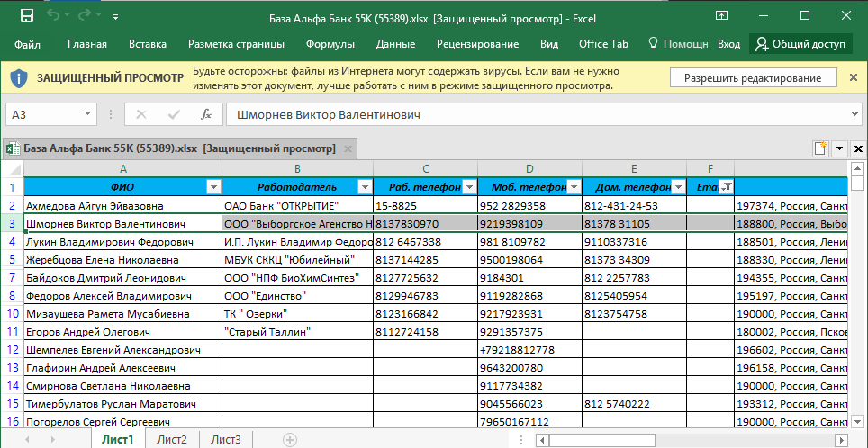
Task: Click cell Жеребцова Елена Николаевна
Action: tap(122, 260)
